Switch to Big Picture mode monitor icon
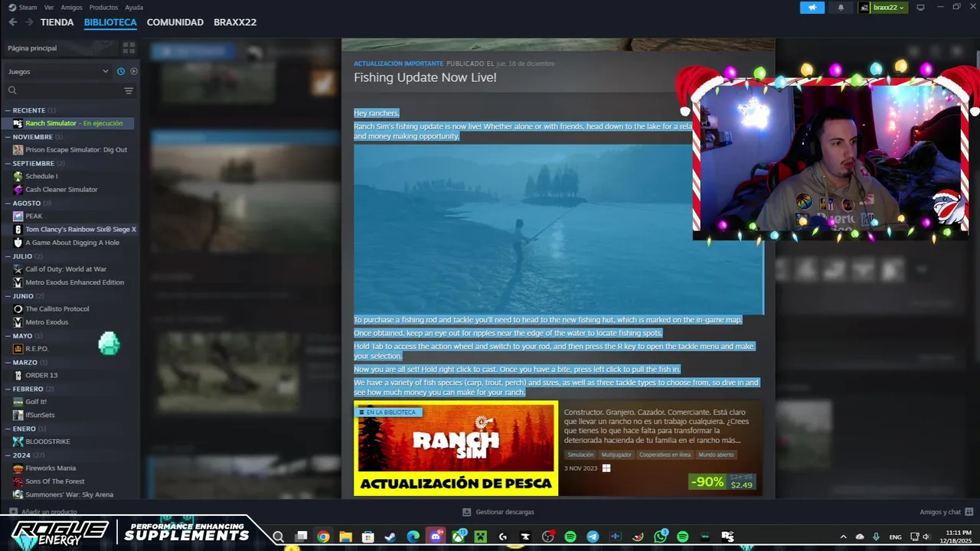The height and width of the screenshot is (551, 980). 920,8
